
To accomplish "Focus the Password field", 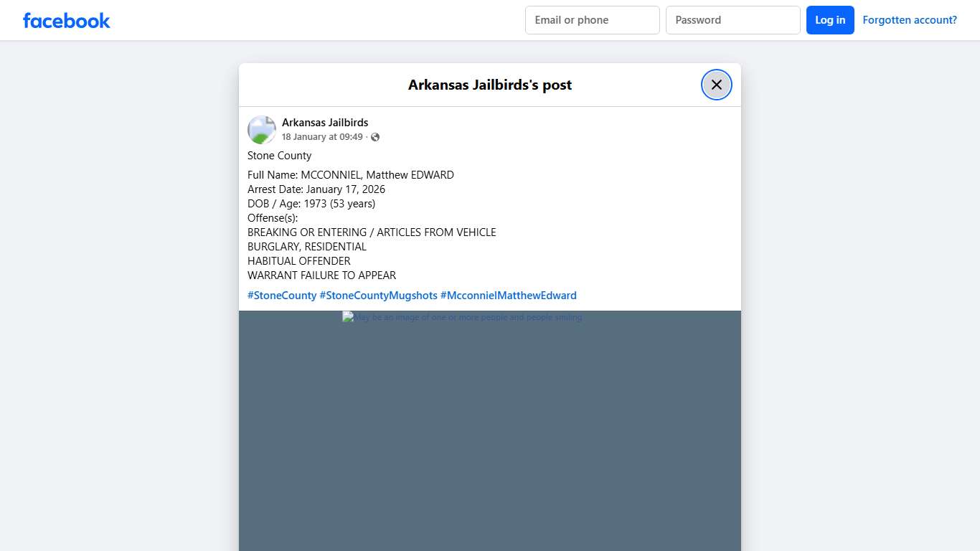I will tap(732, 20).
